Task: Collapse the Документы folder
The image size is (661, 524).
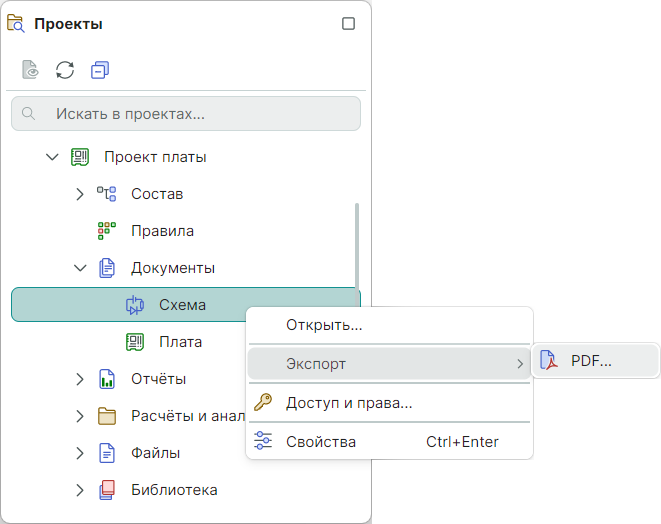Action: click(80, 268)
